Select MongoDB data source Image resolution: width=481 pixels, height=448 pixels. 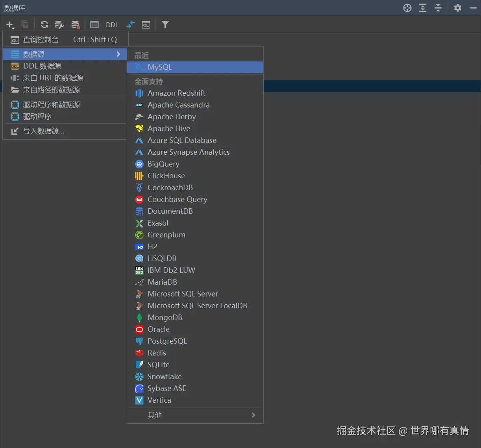(x=195, y=317)
